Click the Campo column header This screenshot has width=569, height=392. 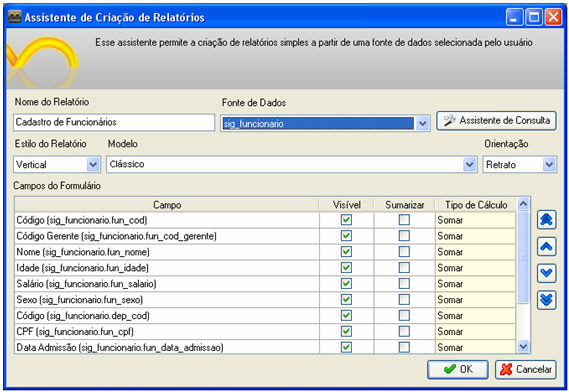tap(167, 205)
